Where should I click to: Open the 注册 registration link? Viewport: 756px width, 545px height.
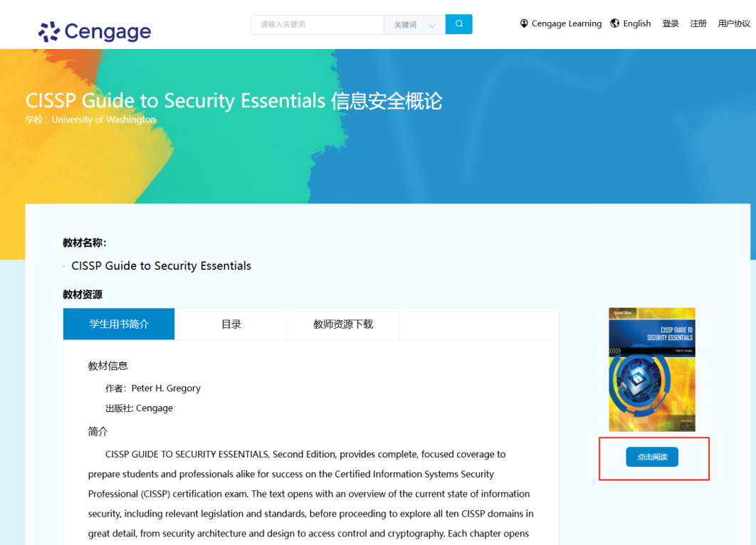coord(698,23)
